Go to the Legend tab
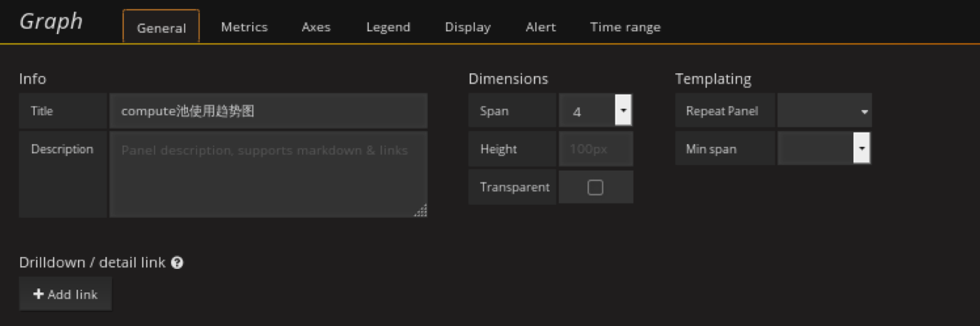The image size is (980, 326). [x=388, y=27]
